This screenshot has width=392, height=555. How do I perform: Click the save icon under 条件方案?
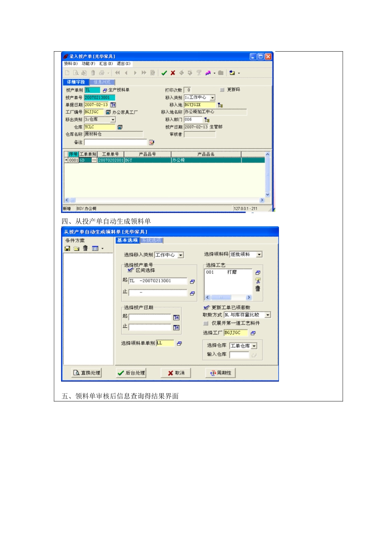(67, 249)
